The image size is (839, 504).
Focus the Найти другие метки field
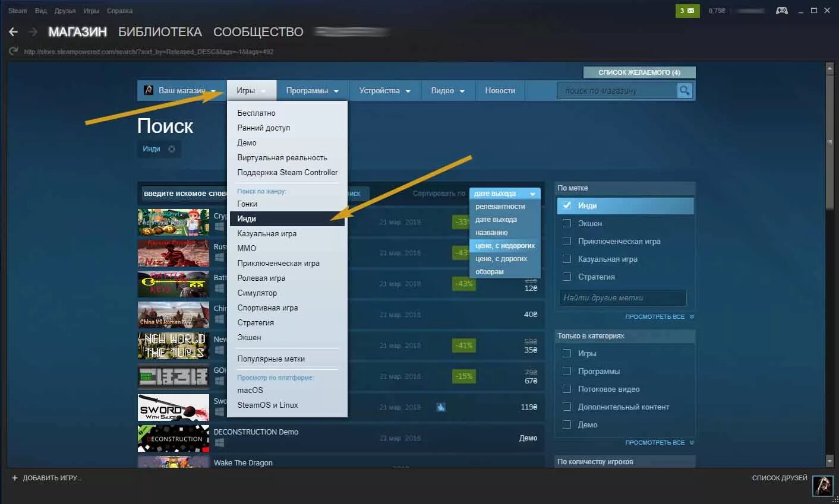click(623, 297)
